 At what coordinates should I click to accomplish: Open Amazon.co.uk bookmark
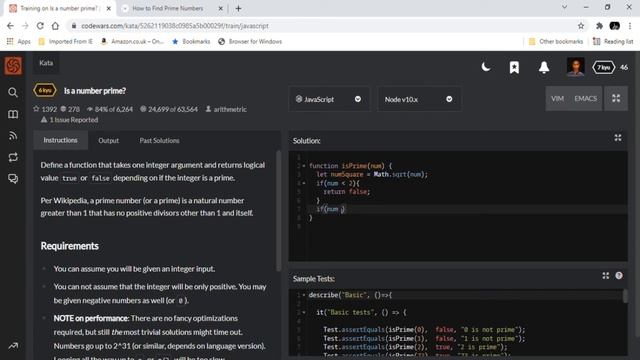(132, 41)
